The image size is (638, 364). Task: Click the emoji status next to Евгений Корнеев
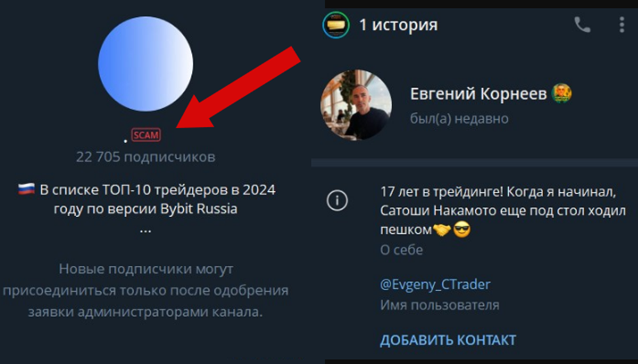(561, 93)
